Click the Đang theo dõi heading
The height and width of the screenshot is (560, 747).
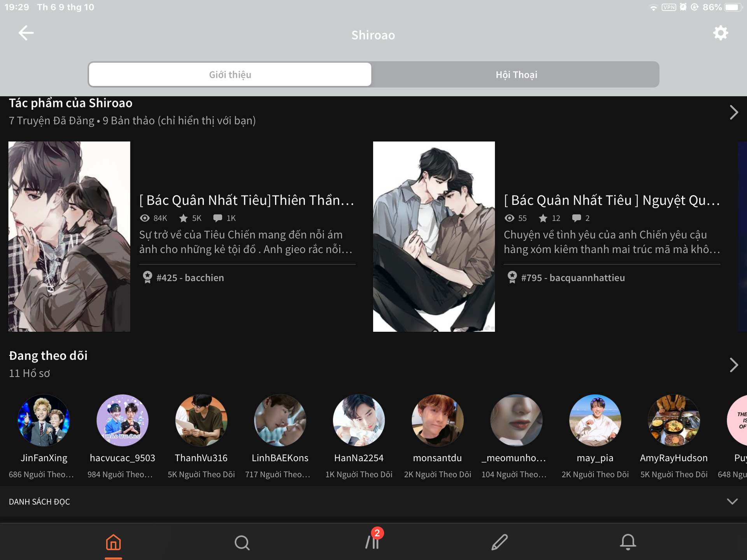48,355
